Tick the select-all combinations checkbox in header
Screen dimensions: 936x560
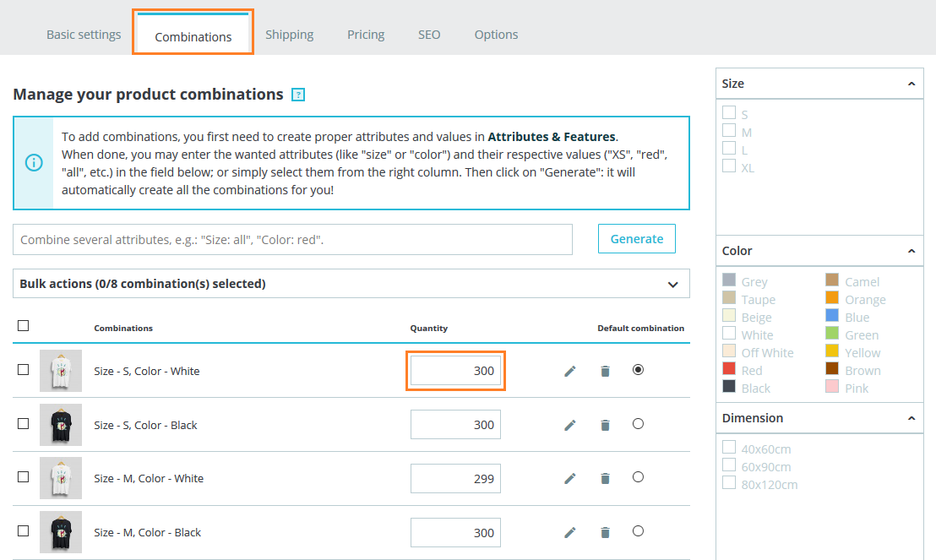pos(23,326)
